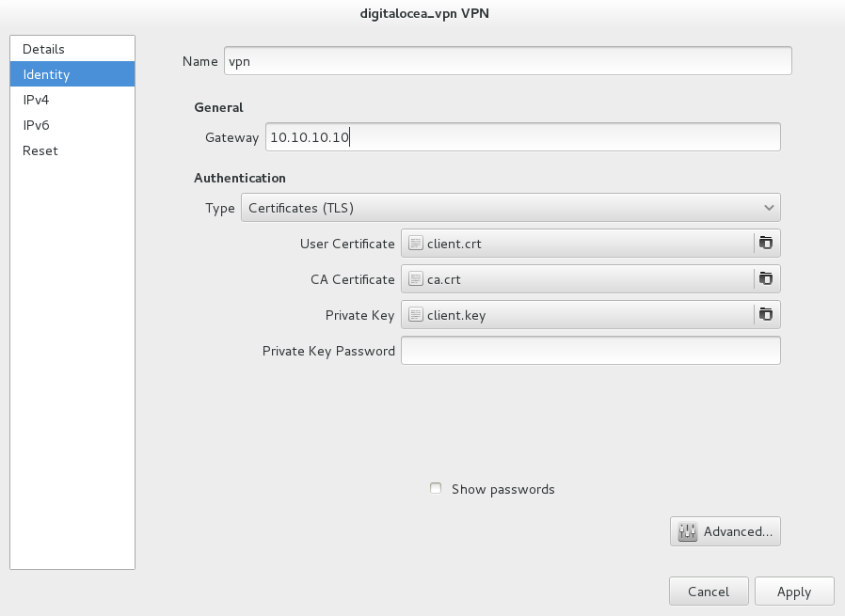Viewport: 845px width, 616px height.
Task: Click the document icon before ca.crt
Action: coord(416,278)
